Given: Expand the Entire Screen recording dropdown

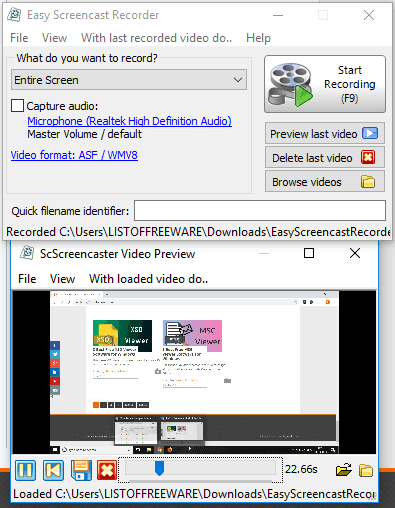Looking at the screenshot, I should [x=129, y=80].
